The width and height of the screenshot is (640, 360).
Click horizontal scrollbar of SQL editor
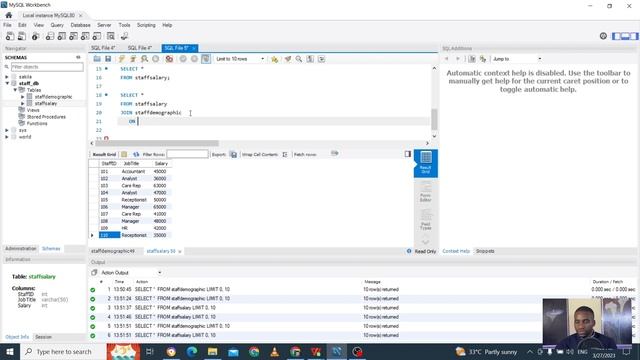point(157,143)
